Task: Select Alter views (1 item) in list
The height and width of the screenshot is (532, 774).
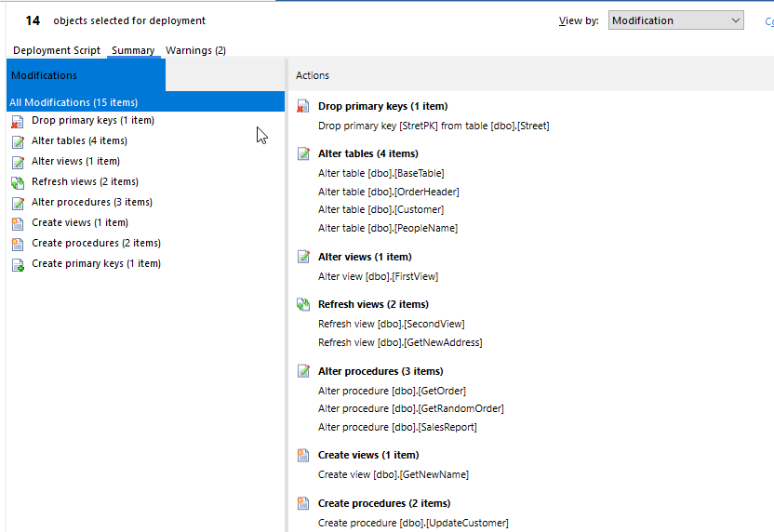Action: pos(75,162)
